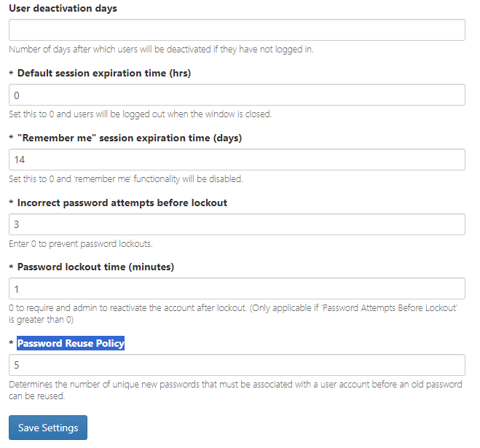Click the description about unique new passwords
Viewport: 480px width, 448px height.
coord(235,390)
